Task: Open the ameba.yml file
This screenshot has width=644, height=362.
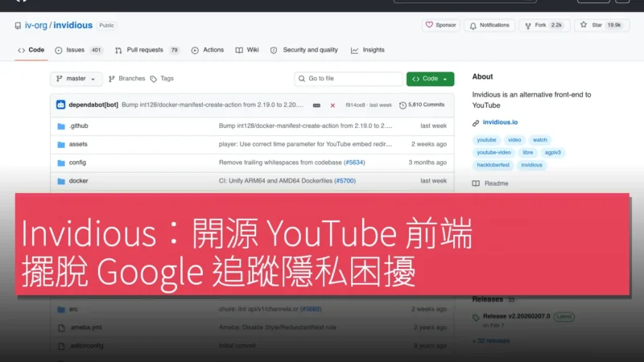Action: (86, 327)
